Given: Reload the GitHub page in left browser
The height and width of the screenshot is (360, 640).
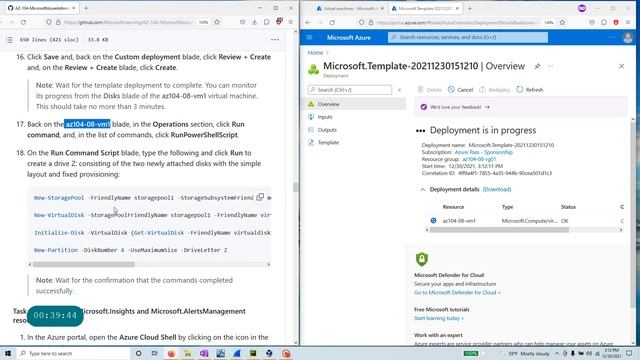Looking at the screenshot, I should tap(23, 22).
